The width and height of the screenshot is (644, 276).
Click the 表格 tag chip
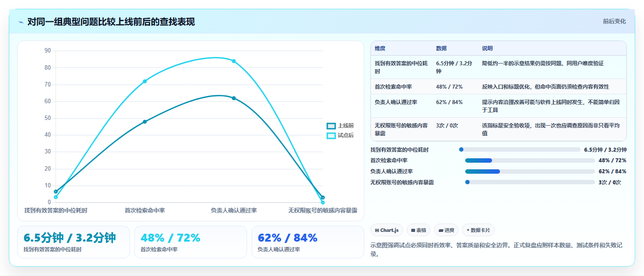click(418, 230)
